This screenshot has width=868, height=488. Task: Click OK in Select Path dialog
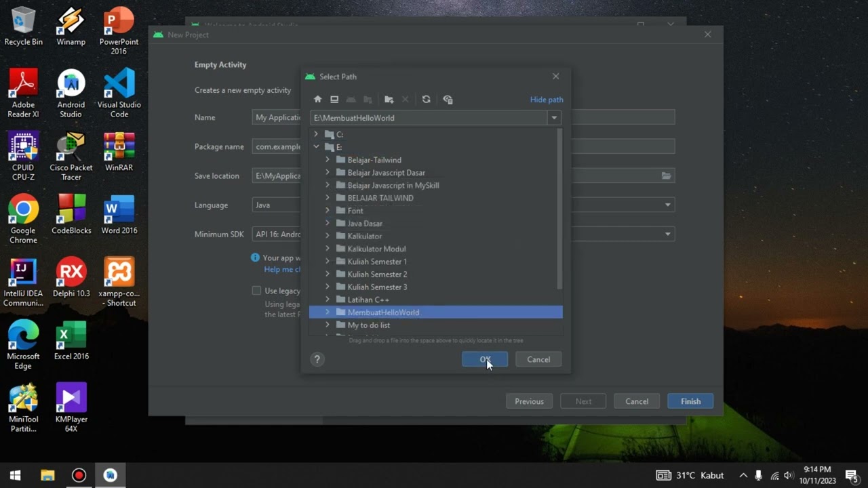tap(485, 359)
